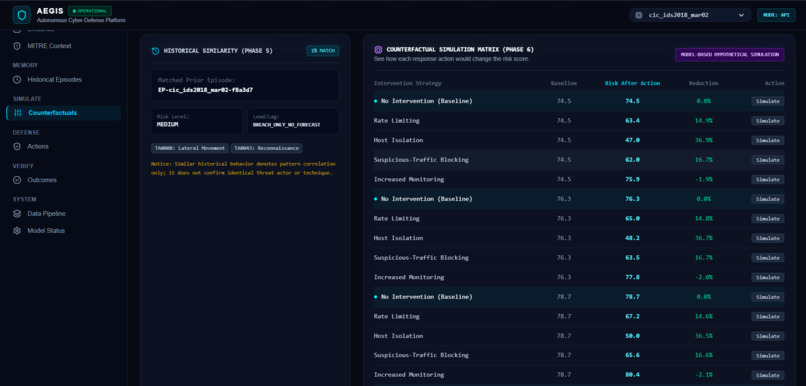Click the MITRE Context shield icon

[x=17, y=46]
